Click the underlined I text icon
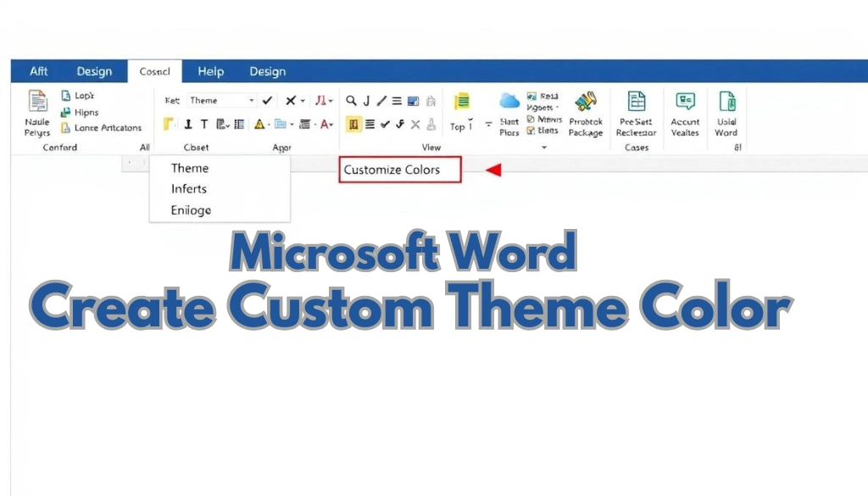Viewport: 868px width, 496px height. click(x=188, y=124)
